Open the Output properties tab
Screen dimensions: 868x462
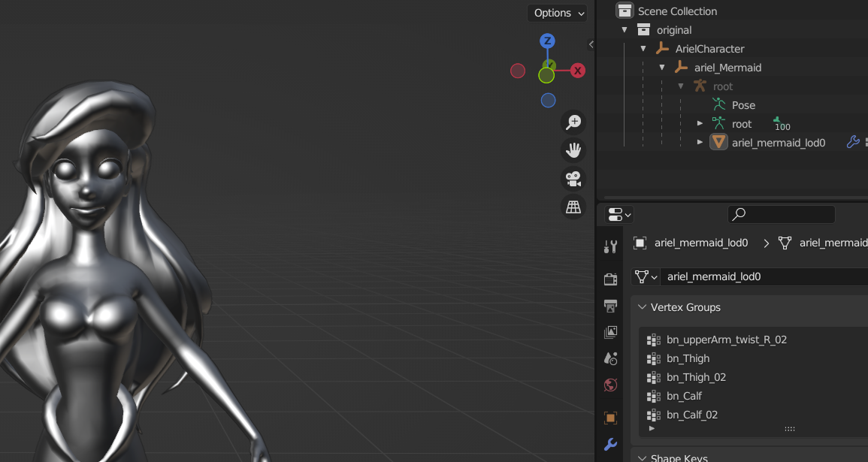point(610,306)
